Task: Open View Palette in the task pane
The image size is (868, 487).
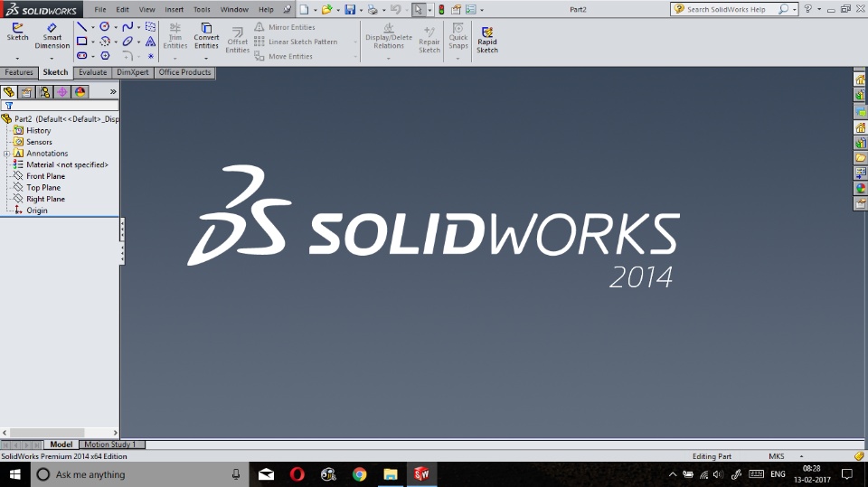Action: click(x=860, y=173)
